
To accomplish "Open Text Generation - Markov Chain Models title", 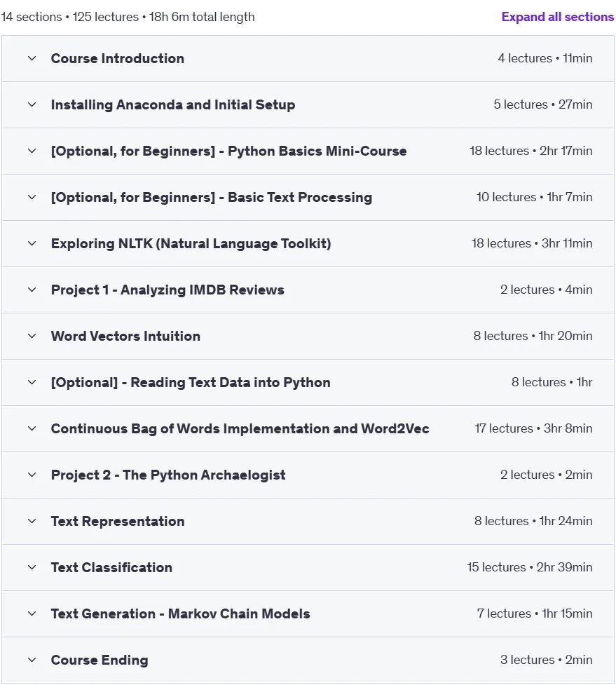I will [180, 613].
